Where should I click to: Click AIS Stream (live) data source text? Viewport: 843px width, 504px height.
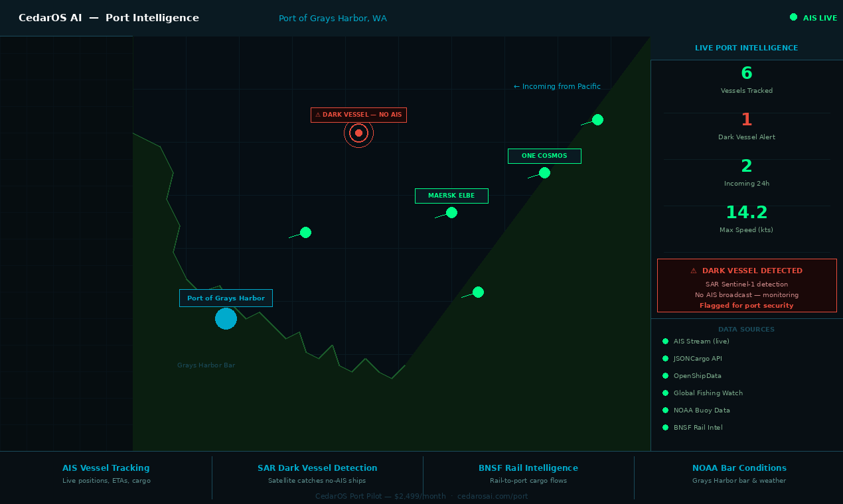[702, 342]
